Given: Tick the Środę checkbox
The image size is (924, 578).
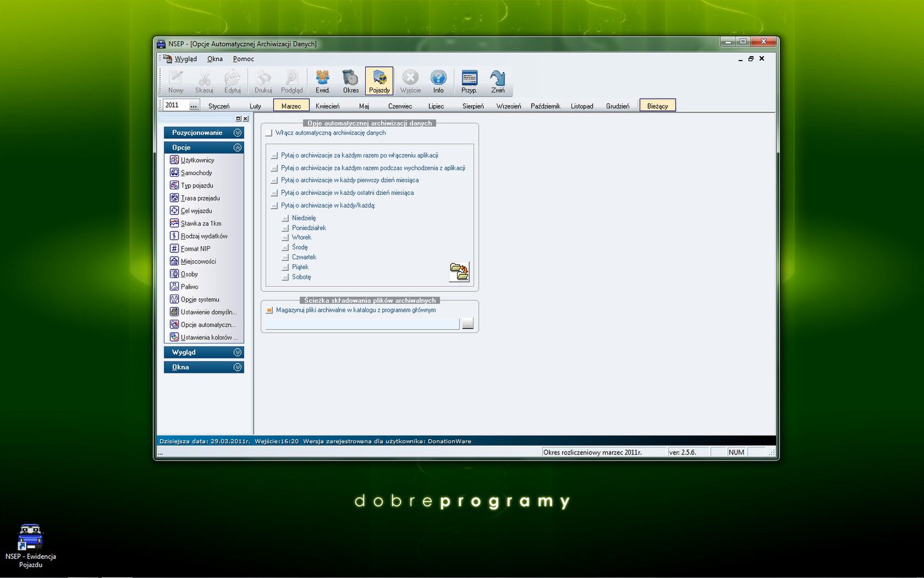Looking at the screenshot, I should [285, 248].
